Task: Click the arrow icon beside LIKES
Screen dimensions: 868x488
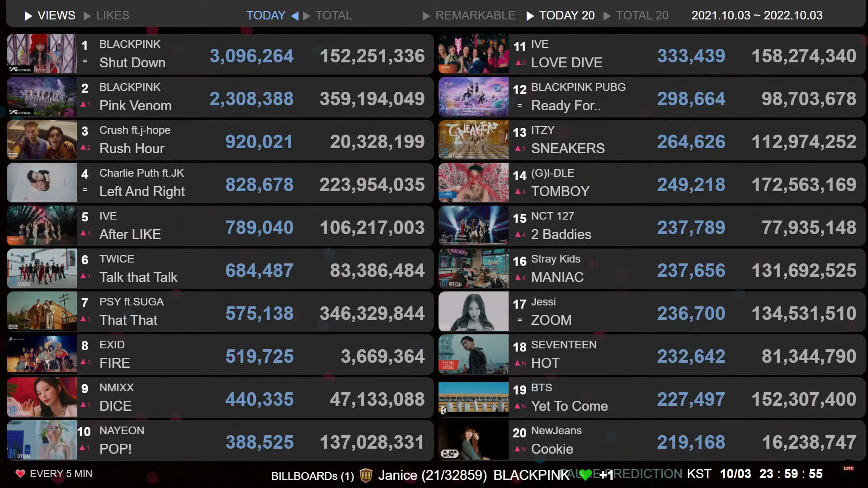Action: click(87, 16)
